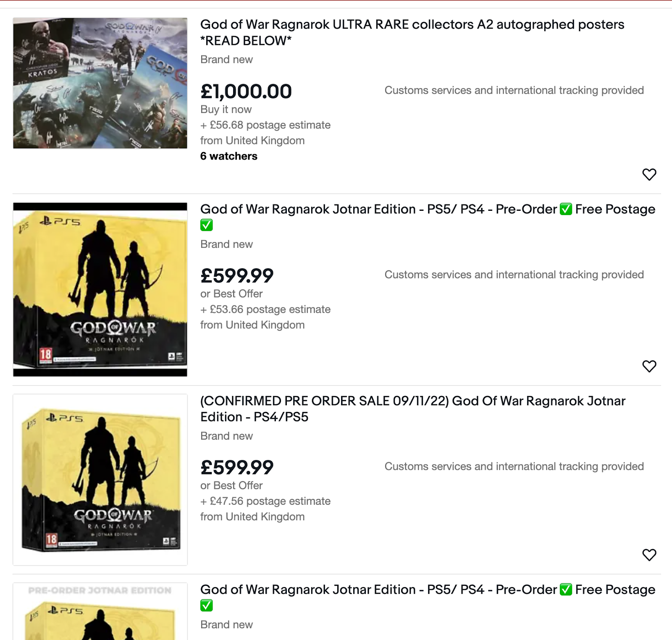Toggle watchlist heart on CONFIRMED PRE ORDER listing

pos(649,555)
